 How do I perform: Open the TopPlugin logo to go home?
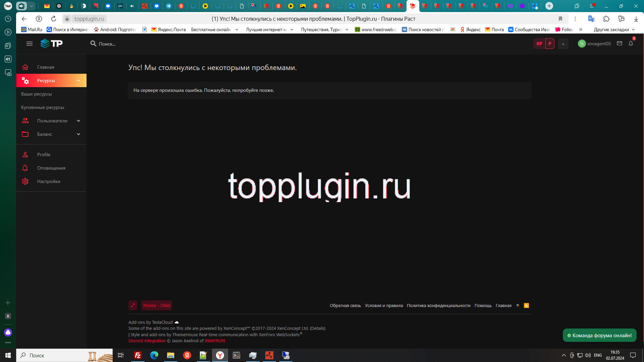[52, 43]
